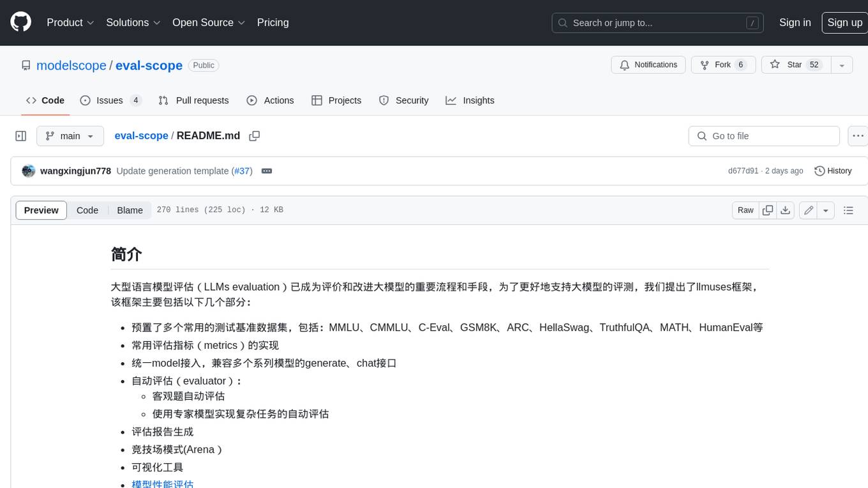This screenshot has height=488, width=868.
Task: Click the Sign up button
Action: click(844, 22)
